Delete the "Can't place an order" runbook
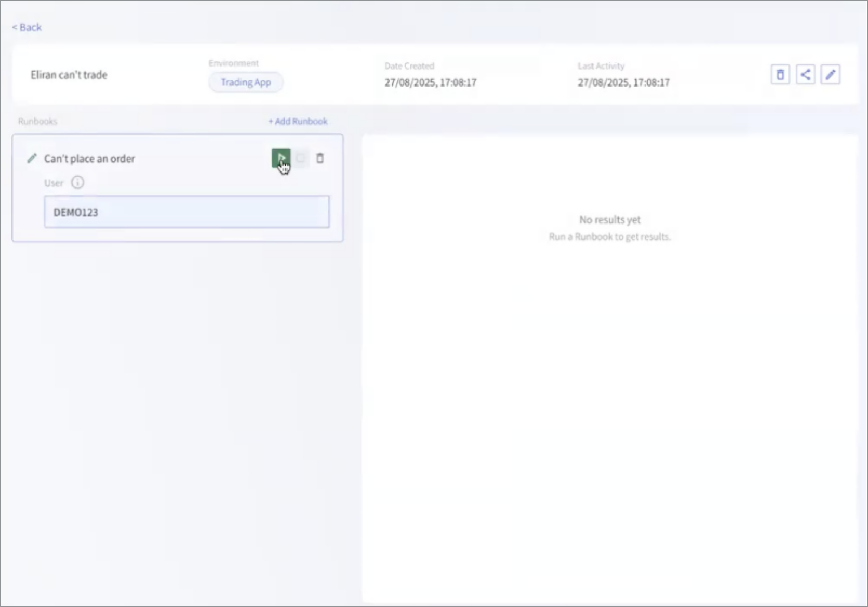The height and width of the screenshot is (607, 868). coord(320,158)
